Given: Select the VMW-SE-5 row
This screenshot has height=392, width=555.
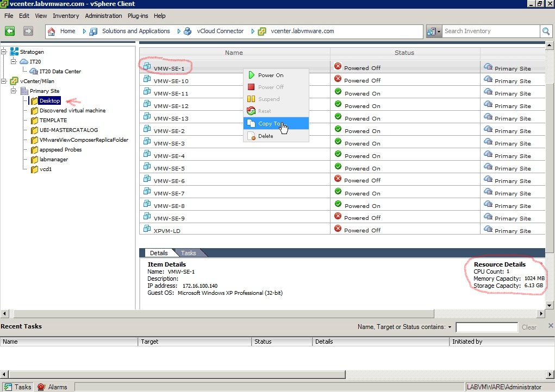Looking at the screenshot, I should (342, 167).
